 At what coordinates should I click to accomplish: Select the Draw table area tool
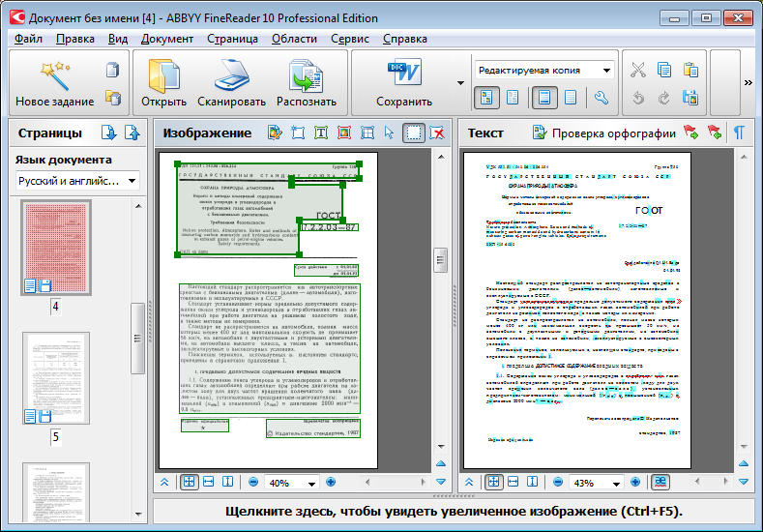tap(367, 133)
